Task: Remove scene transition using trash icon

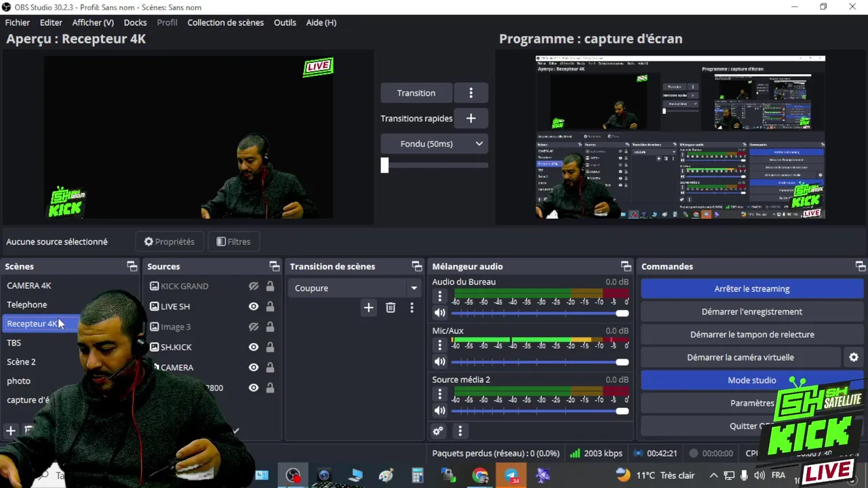Action: tap(391, 308)
